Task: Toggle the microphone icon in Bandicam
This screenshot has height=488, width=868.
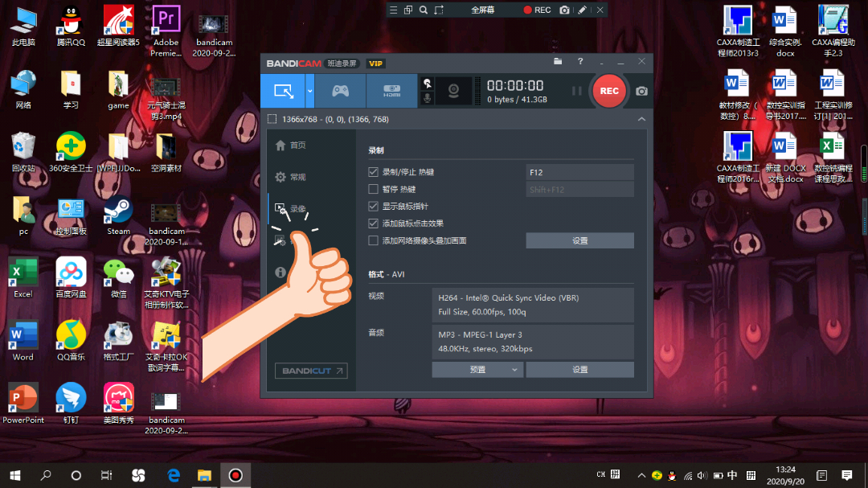Action: 428,98
